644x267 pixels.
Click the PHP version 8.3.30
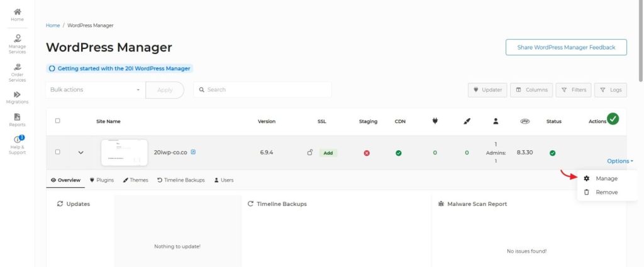[x=525, y=152]
